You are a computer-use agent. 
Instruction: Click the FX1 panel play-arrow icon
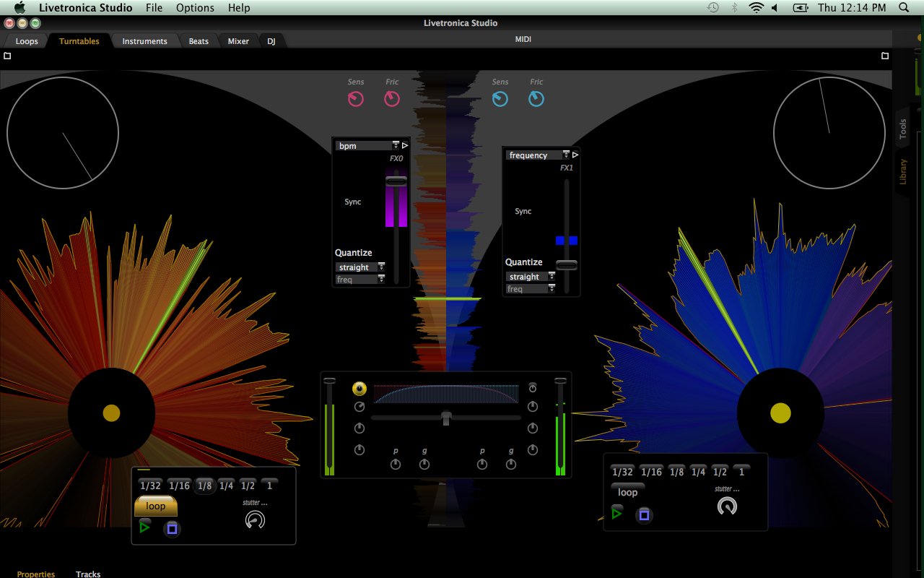pos(575,155)
